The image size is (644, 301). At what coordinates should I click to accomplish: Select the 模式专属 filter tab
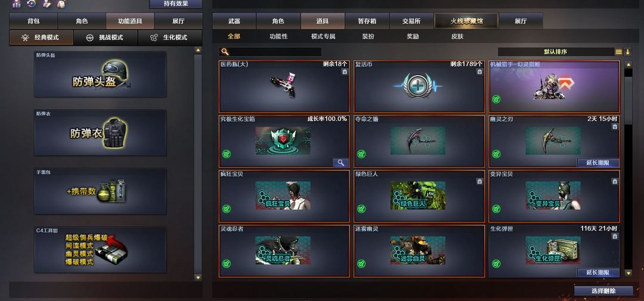tap(323, 36)
